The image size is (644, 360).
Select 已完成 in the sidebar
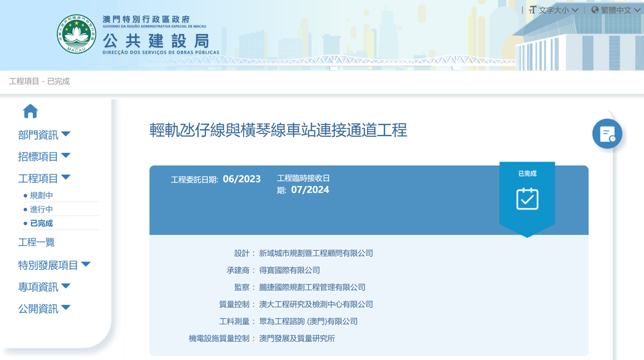pos(41,223)
